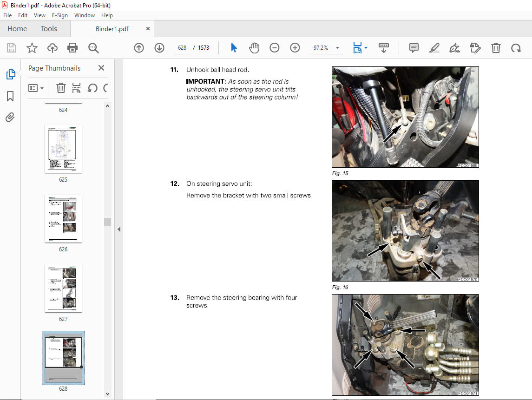This screenshot has height=400, width=532.
Task: Open the Sign document pen tool
Action: [455, 48]
